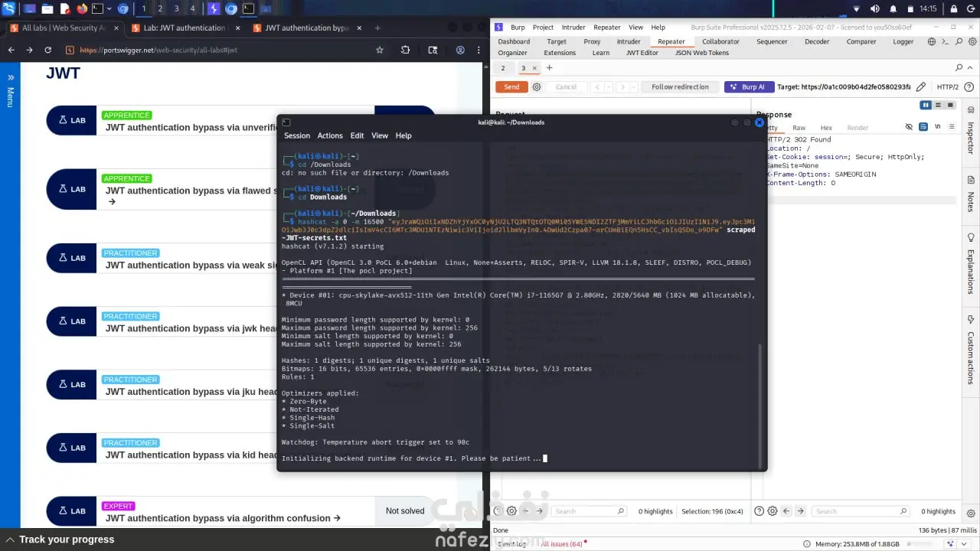Open the Kali dragon applications menu

click(x=9, y=9)
